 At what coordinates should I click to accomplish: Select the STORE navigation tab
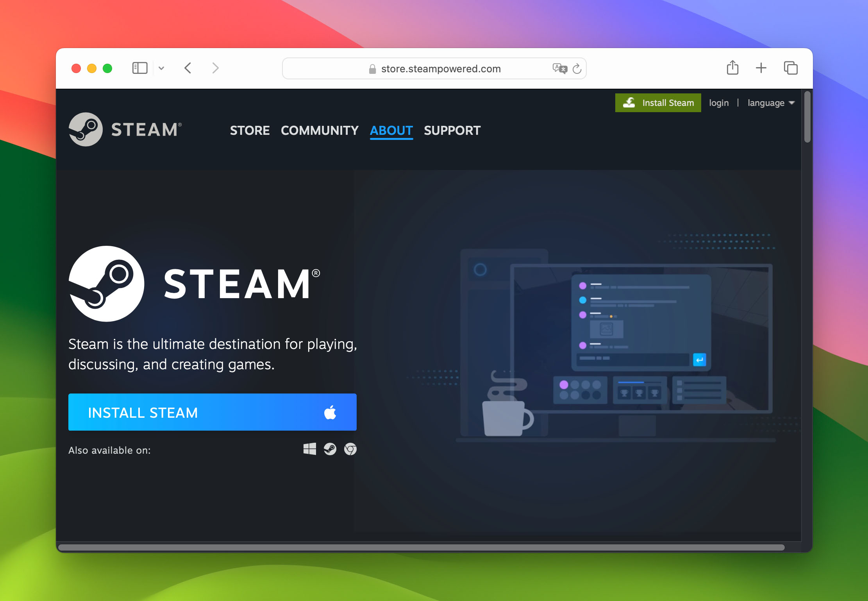click(x=249, y=130)
